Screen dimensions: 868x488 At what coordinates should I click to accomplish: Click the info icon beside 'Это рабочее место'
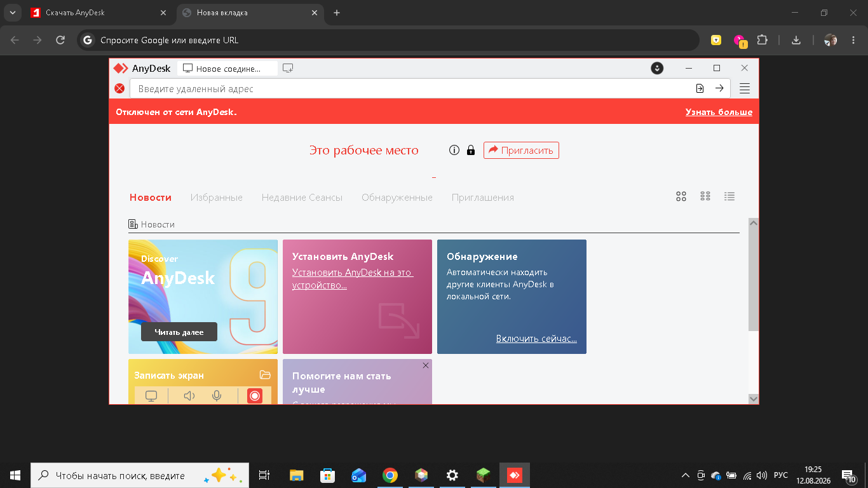click(x=454, y=150)
